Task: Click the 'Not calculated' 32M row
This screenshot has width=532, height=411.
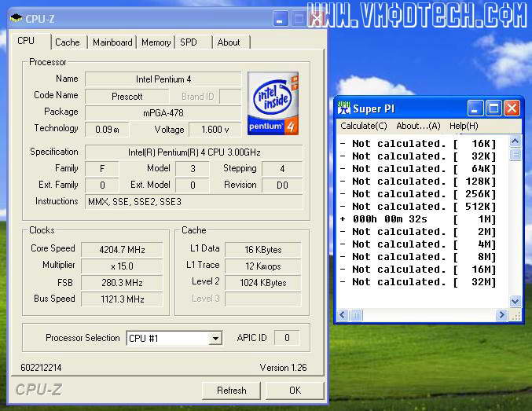Action: click(418, 282)
